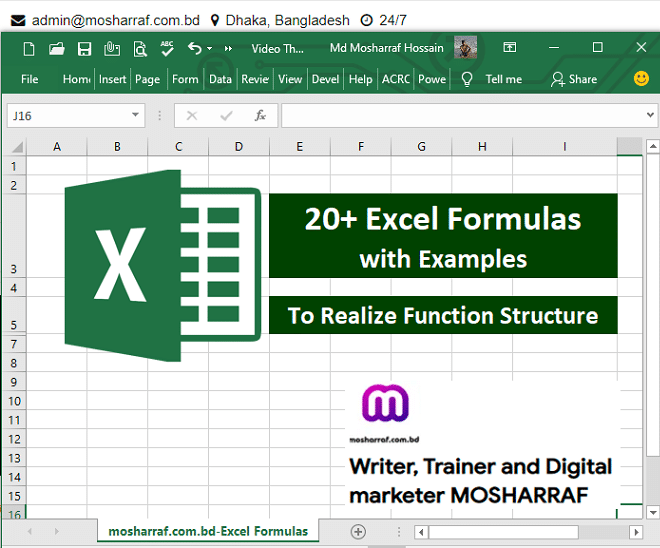The width and height of the screenshot is (660, 548).
Task: Click the horizontal scrollbar thumb
Action: tap(503, 532)
